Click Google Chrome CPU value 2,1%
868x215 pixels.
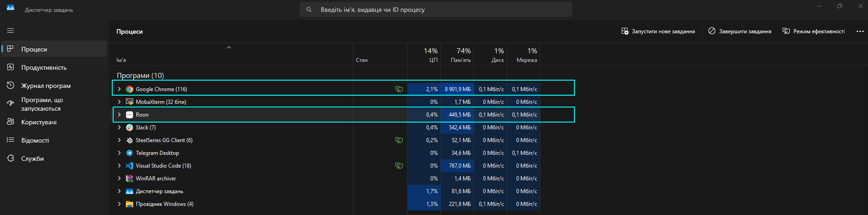tap(432, 89)
